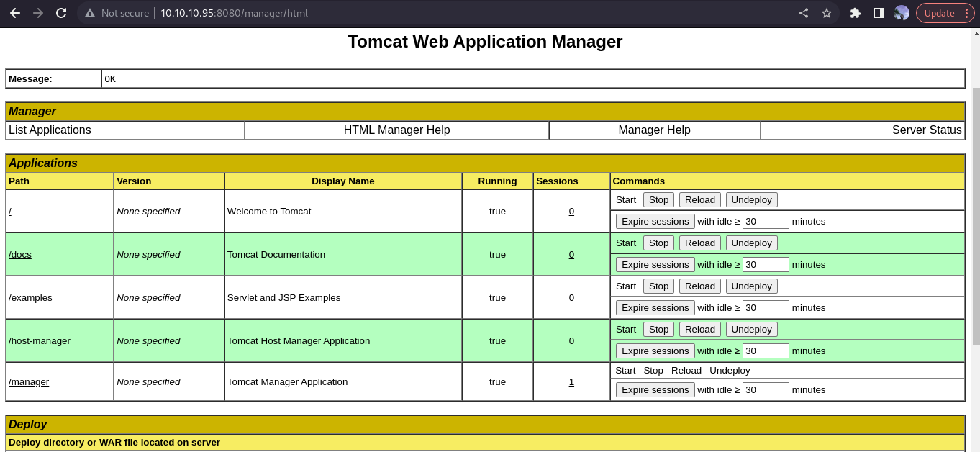Image resolution: width=980 pixels, height=452 pixels.
Task: Click sessions count for Tomcat Host Manager Application
Action: (571, 340)
